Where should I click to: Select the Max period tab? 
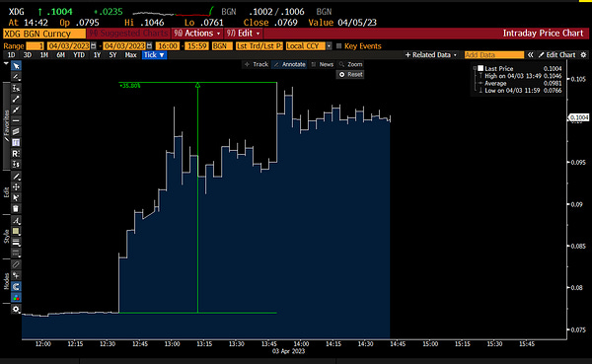130,55
